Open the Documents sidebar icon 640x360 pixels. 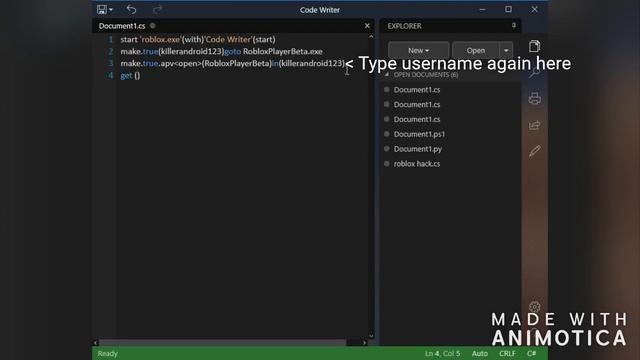[x=534, y=46]
